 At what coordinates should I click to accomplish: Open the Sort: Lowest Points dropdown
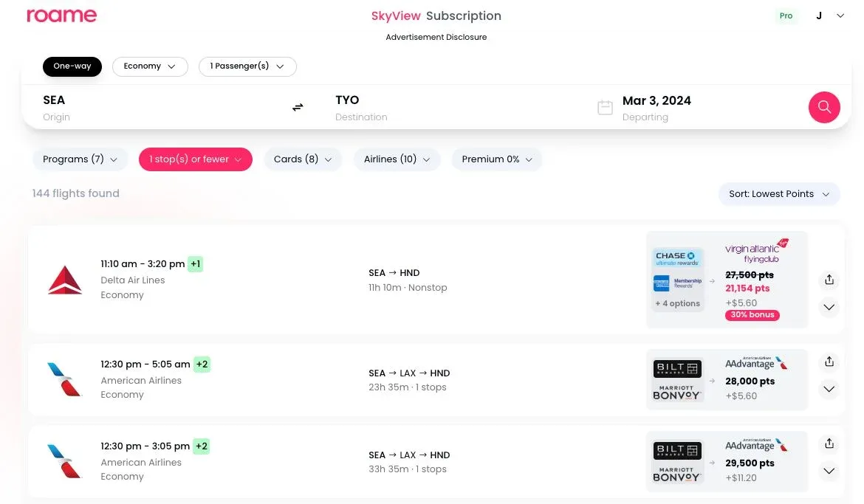pyautogui.click(x=779, y=194)
